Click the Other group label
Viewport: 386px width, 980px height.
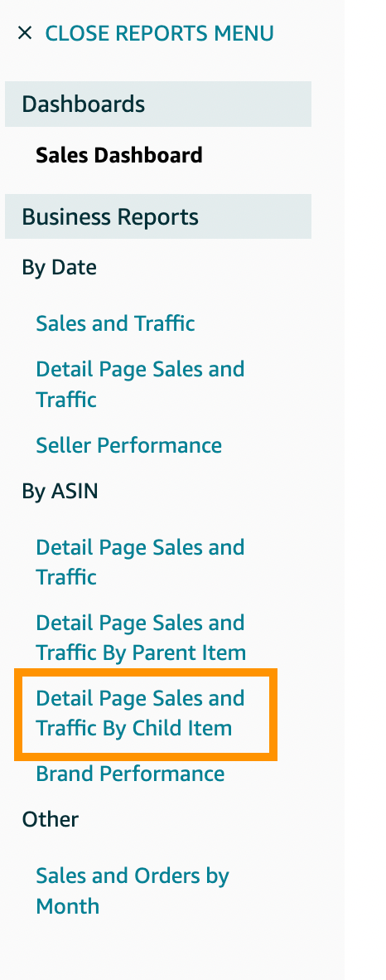(x=50, y=819)
